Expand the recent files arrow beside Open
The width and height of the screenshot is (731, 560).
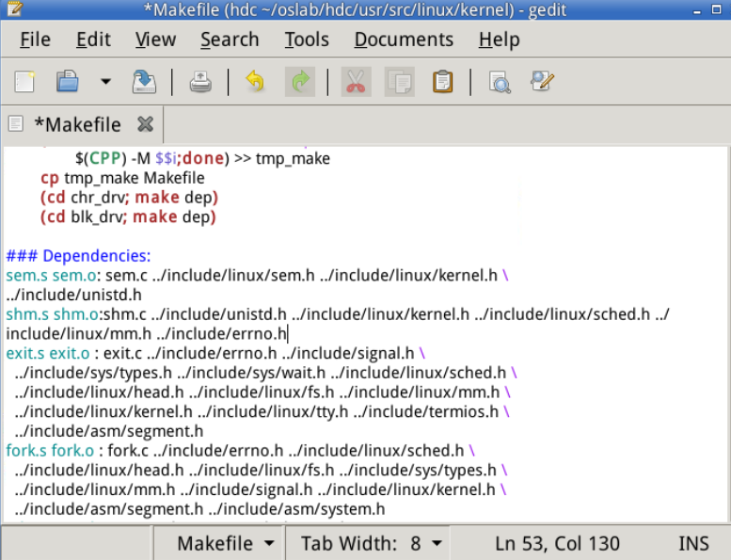105,82
